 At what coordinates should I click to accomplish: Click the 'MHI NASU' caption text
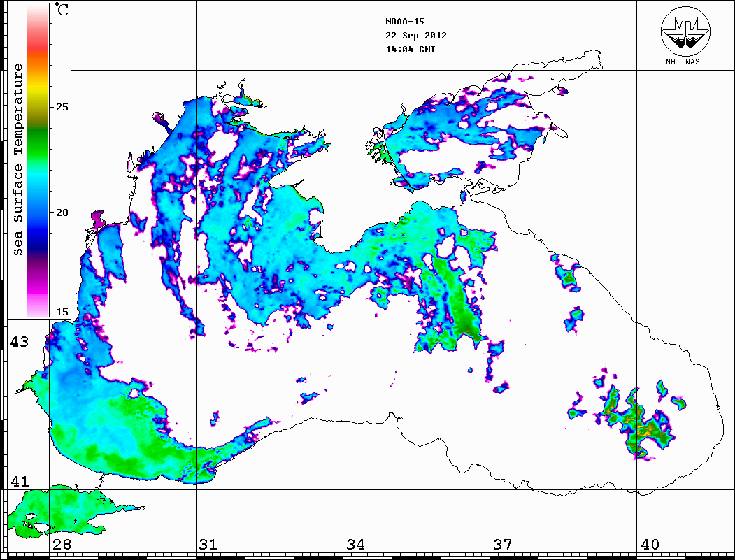pyautogui.click(x=685, y=62)
